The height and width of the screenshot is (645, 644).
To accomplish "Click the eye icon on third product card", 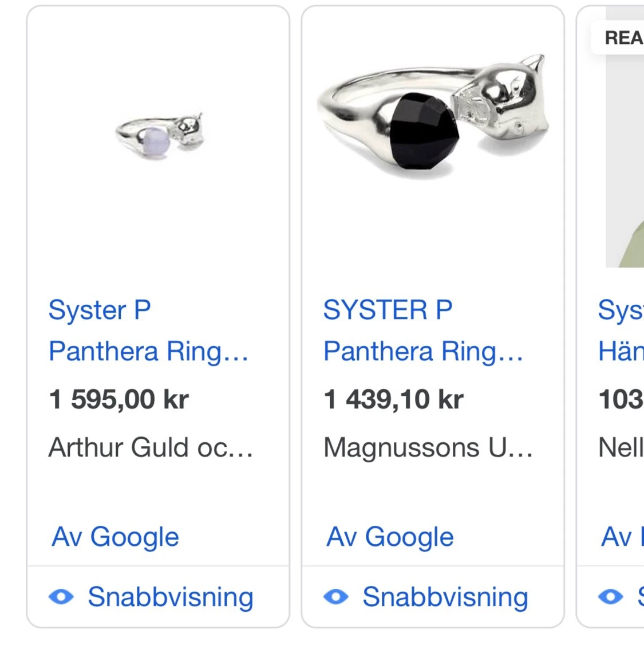I will 610,596.
